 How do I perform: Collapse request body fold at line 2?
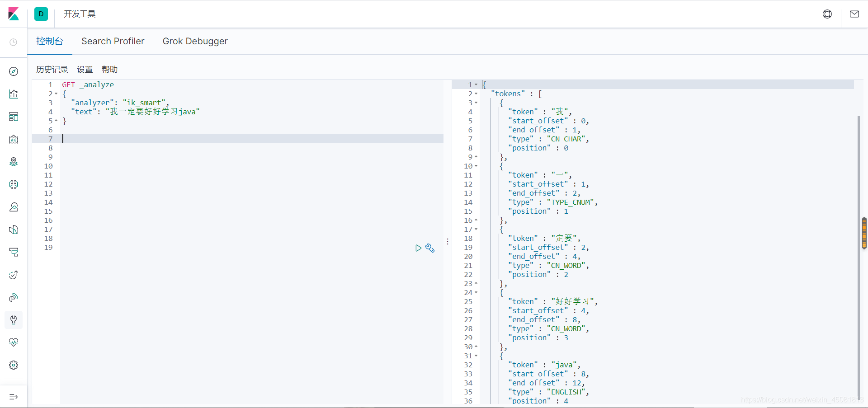(x=56, y=94)
